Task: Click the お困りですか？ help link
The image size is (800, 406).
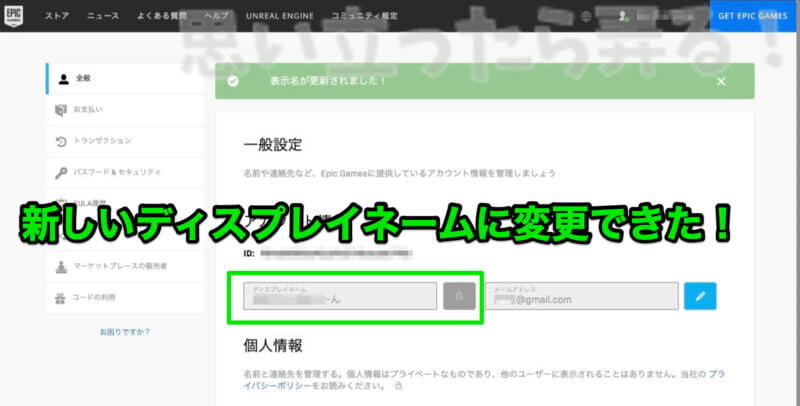Action: tap(125, 332)
